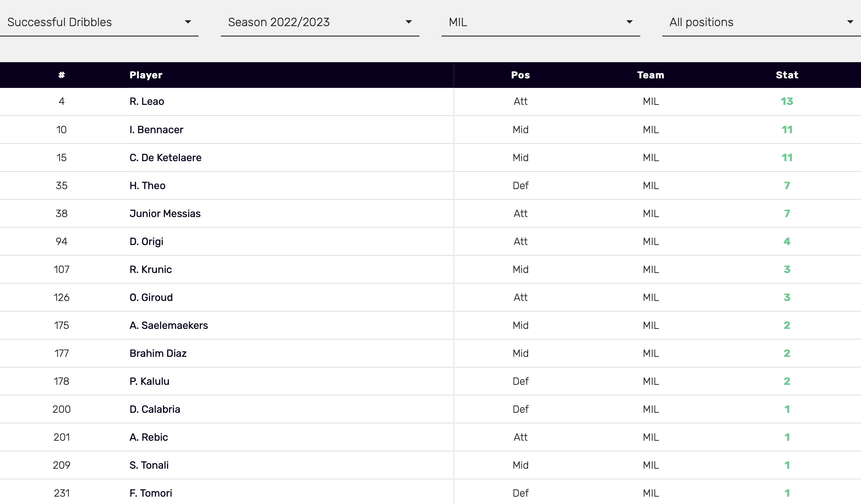Image resolution: width=861 pixels, height=504 pixels.
Task: Click rank 107 in R. Krunic row
Action: click(x=61, y=269)
